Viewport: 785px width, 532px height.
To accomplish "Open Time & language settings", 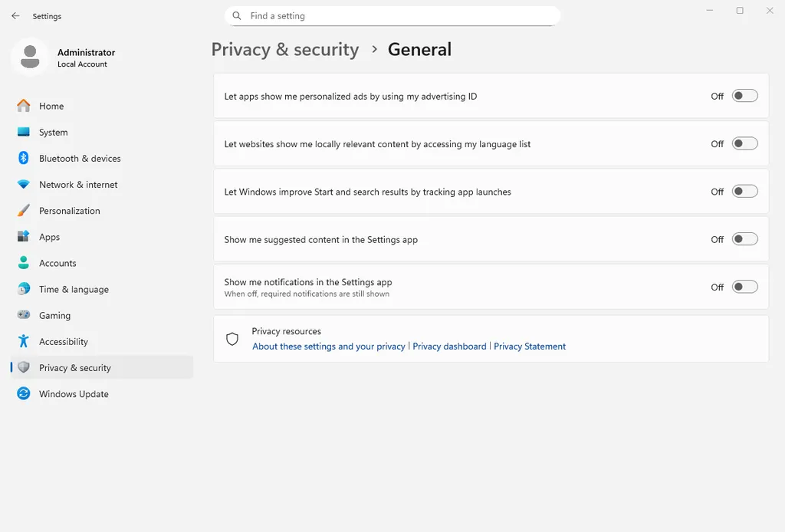I will pos(23,289).
